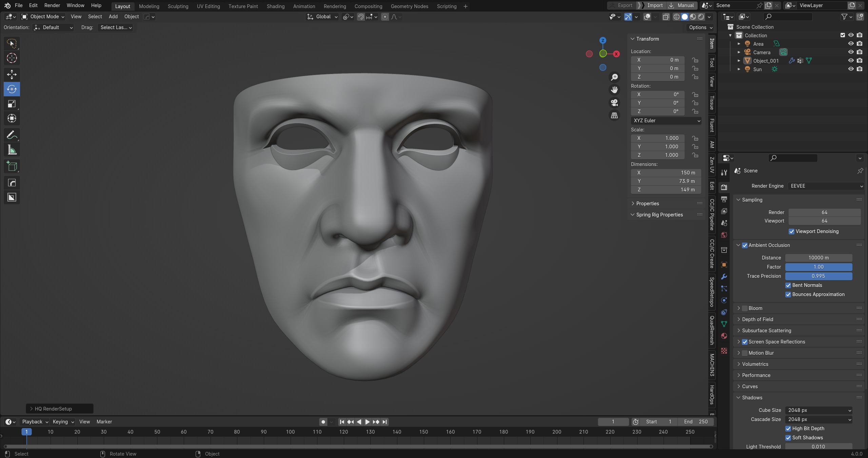The image size is (868, 458).
Task: Switch to rendered viewport shading
Action: (701, 17)
